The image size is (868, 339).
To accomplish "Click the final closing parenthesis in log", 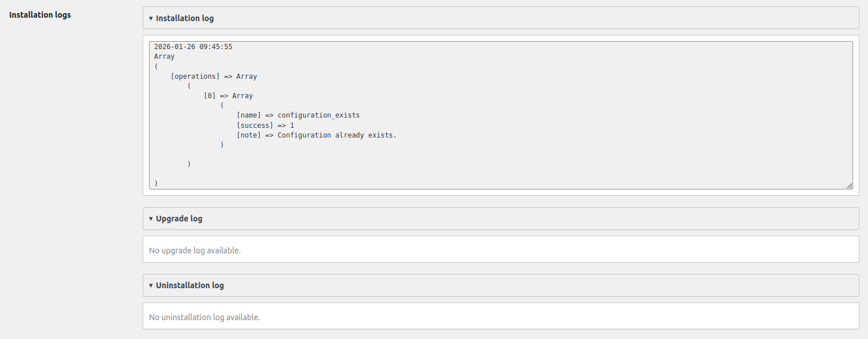I will 156,183.
